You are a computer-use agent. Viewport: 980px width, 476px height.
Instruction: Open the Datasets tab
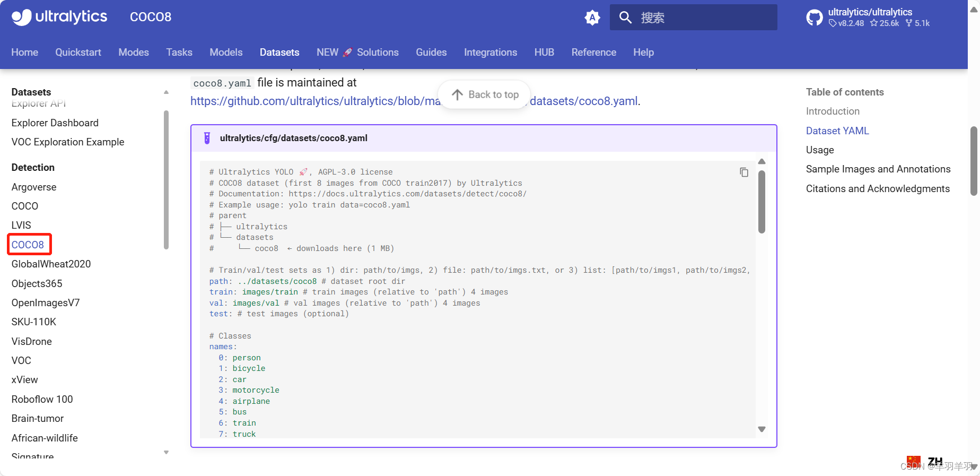279,53
